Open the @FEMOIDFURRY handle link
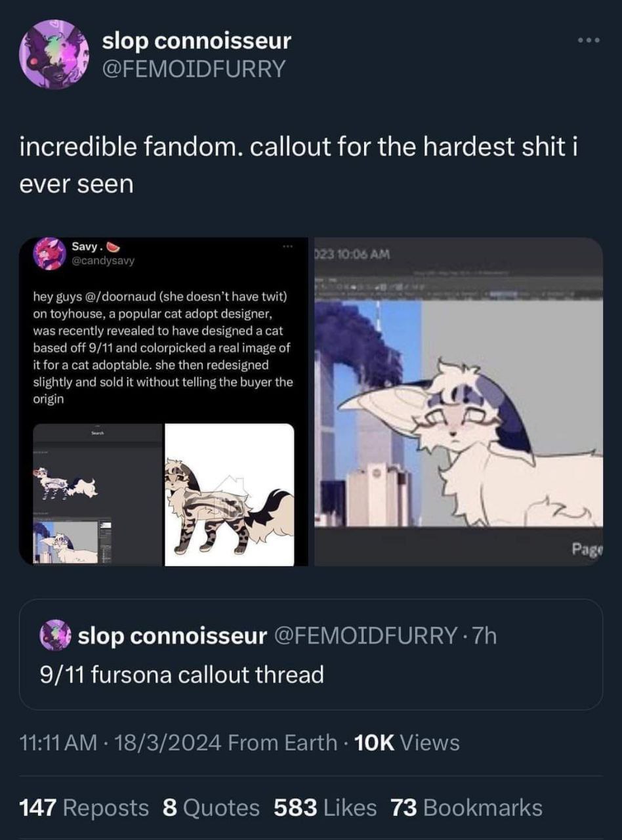622x840 pixels. pos(194,68)
